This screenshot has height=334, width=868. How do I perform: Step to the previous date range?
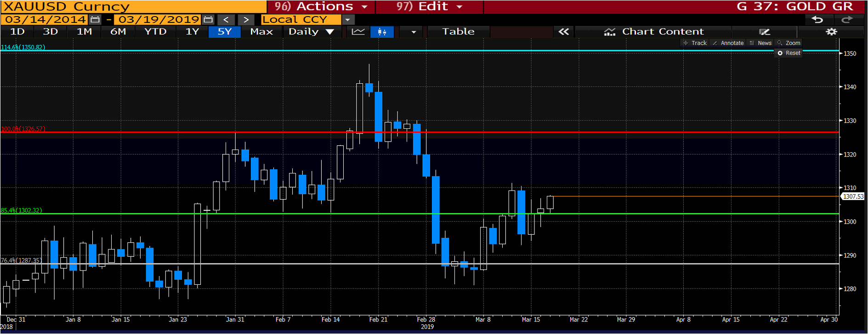(x=226, y=20)
